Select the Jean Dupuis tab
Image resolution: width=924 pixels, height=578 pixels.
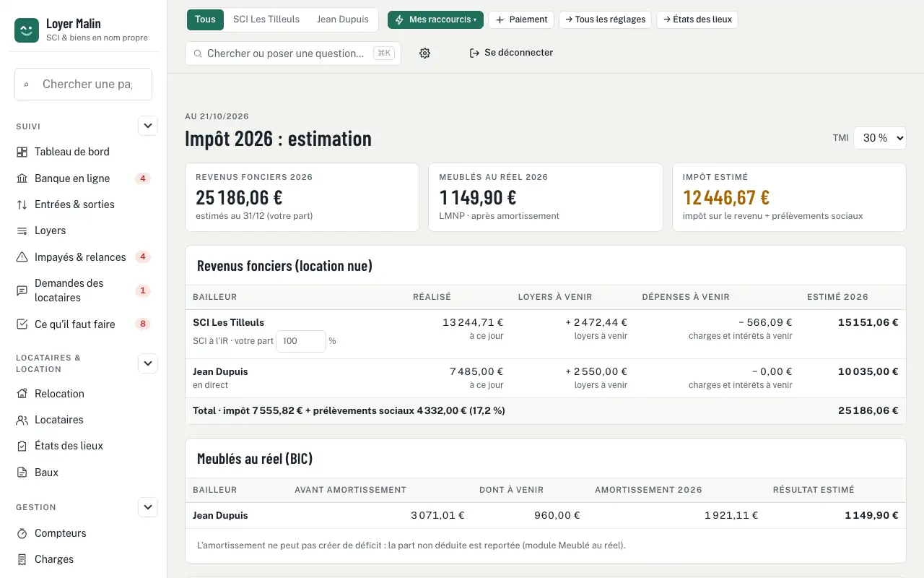(x=343, y=20)
